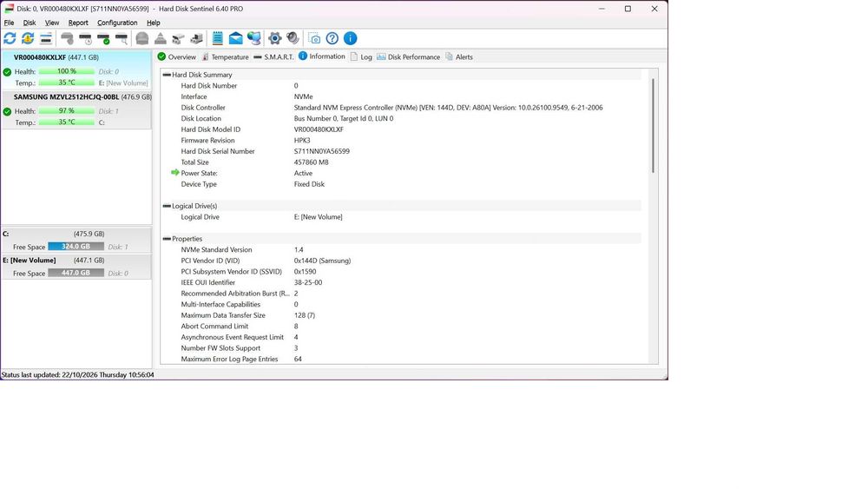The image size is (868, 489).
Task: Select the Information tab
Action: (x=322, y=56)
